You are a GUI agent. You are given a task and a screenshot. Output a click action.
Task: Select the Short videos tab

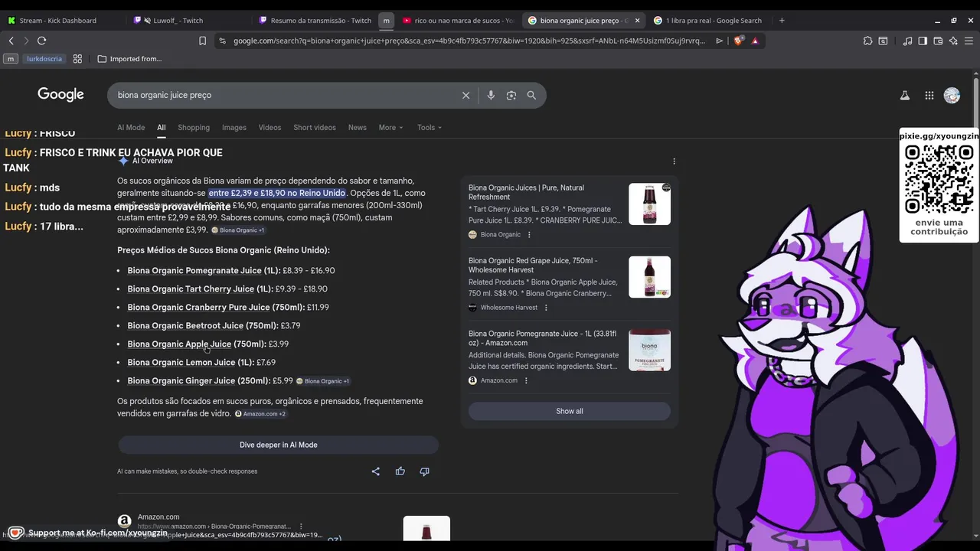click(315, 128)
